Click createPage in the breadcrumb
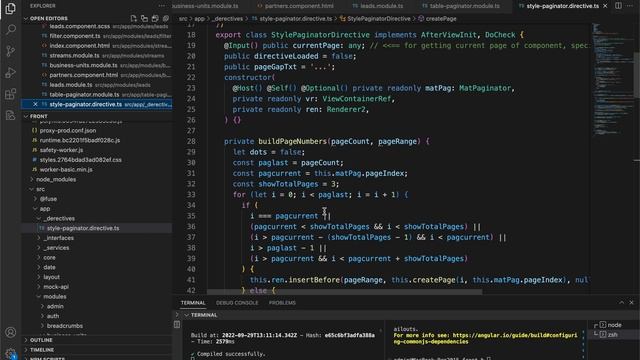 [441, 19]
